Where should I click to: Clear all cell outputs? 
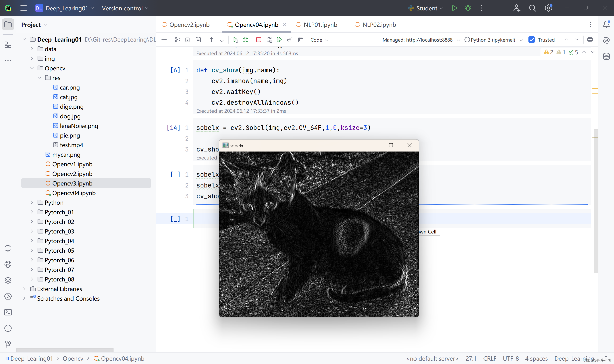pos(290,40)
